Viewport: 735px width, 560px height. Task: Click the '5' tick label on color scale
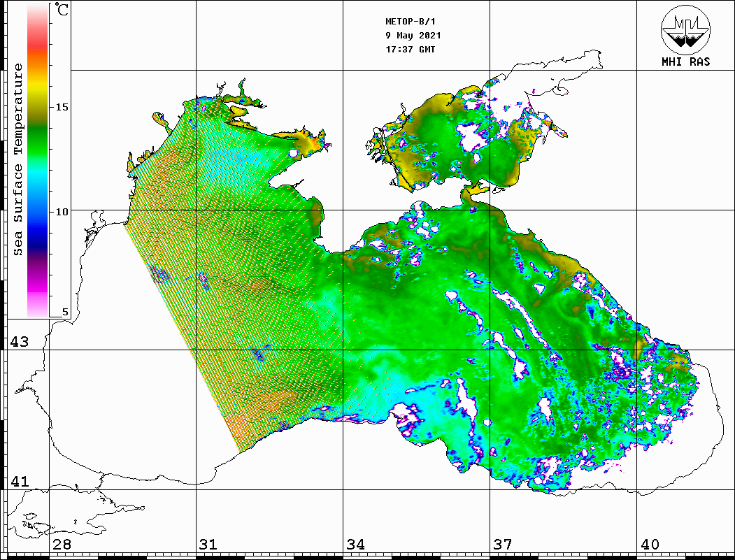(65, 312)
